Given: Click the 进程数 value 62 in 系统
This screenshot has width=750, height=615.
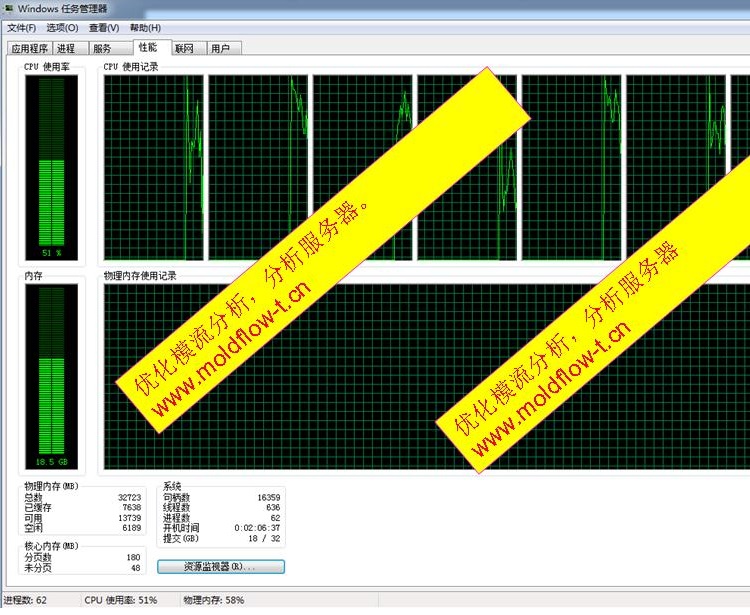Looking at the screenshot, I should click(x=275, y=518).
